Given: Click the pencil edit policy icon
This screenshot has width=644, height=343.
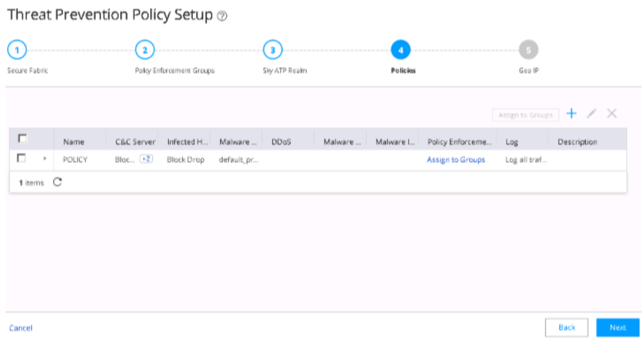Looking at the screenshot, I should (592, 114).
